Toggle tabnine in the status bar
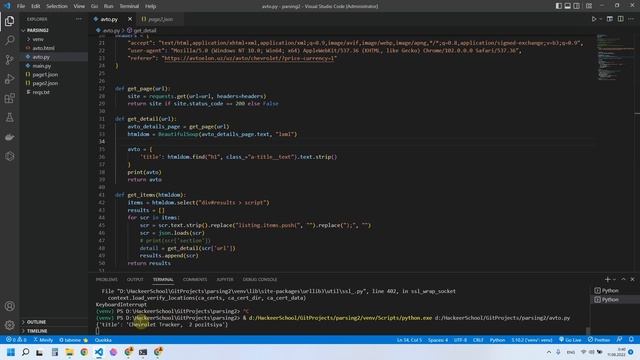640x360 pixels. (x=73, y=340)
